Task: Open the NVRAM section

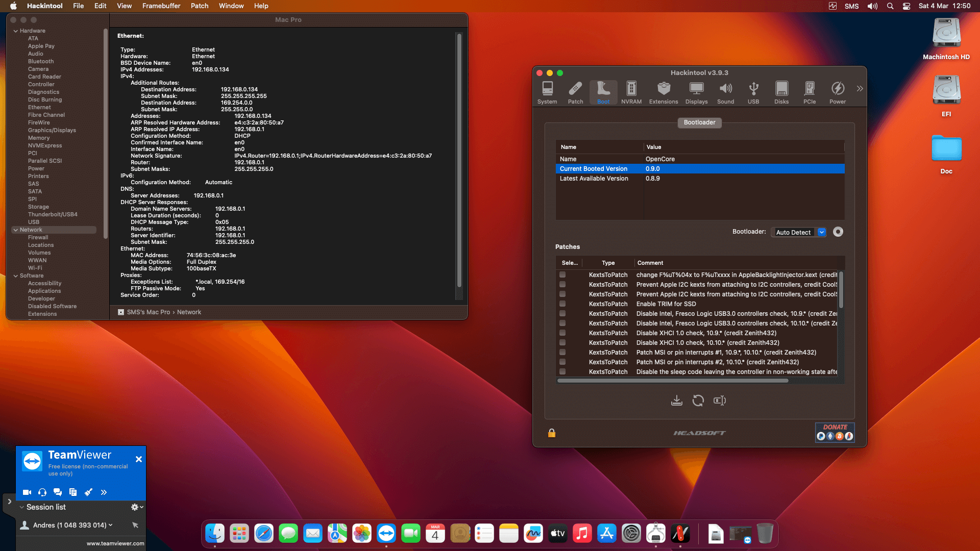Action: (x=631, y=92)
